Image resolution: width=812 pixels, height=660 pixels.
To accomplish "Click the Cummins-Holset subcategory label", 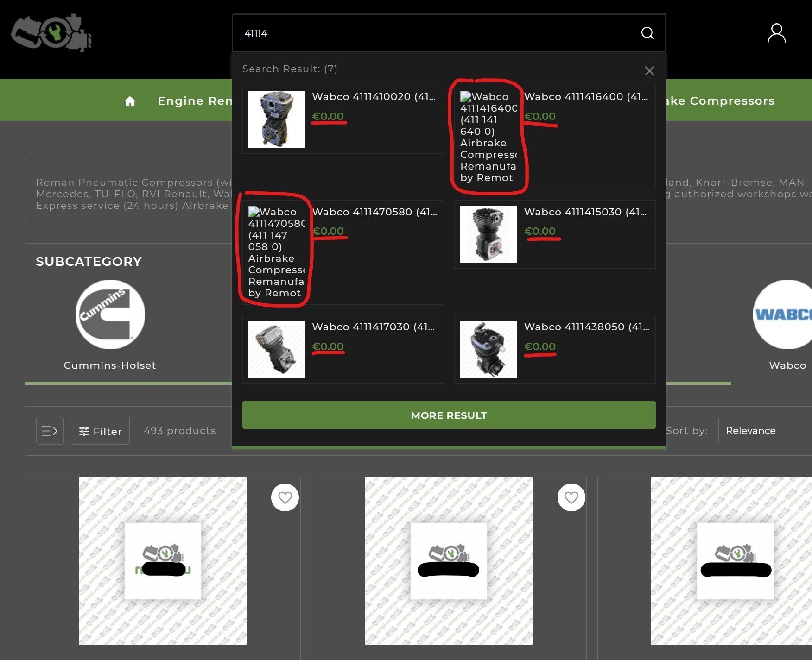I will pos(110,365).
